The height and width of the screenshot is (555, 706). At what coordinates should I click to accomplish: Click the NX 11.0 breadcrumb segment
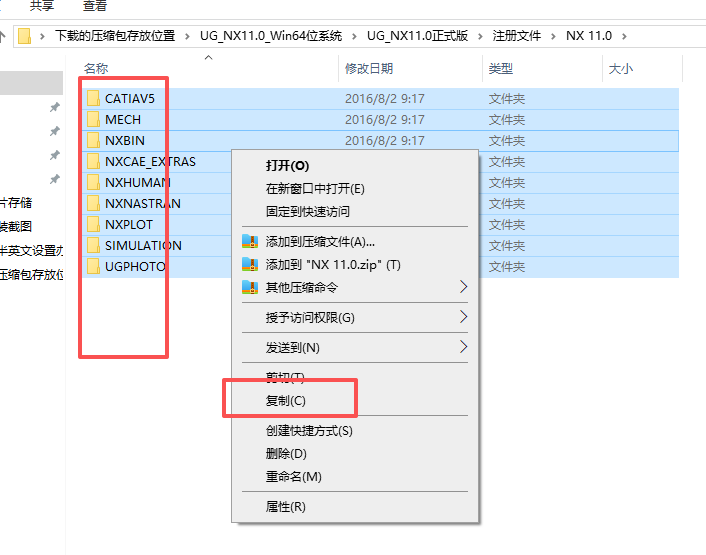pos(588,36)
